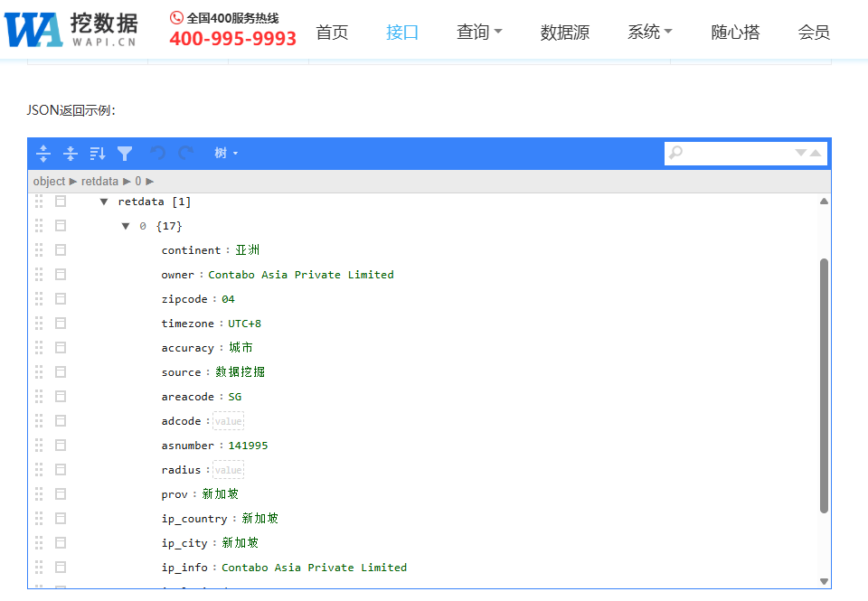The width and height of the screenshot is (868, 601).
Task: Click retdata in the breadcrumb path
Action: (99, 182)
